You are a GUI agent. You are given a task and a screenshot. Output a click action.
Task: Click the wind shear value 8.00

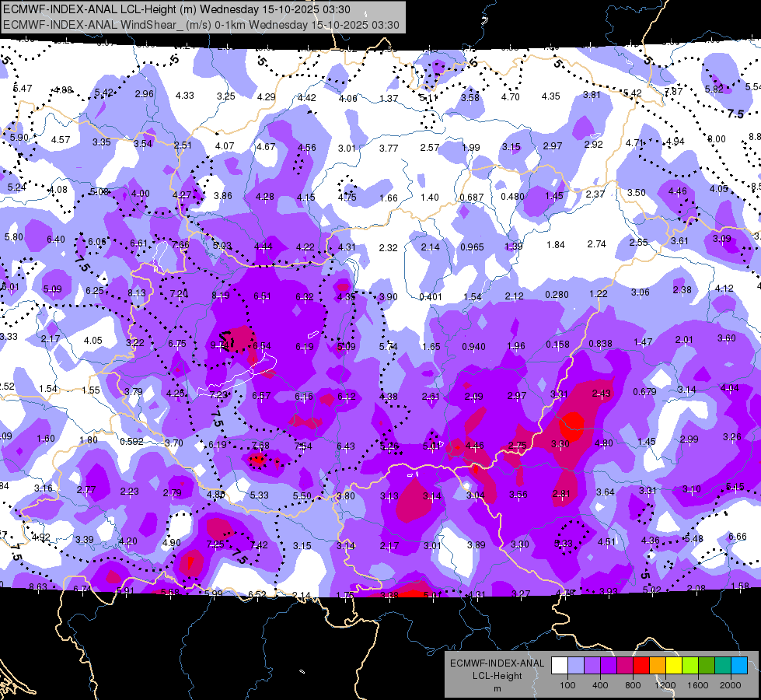click(717, 139)
